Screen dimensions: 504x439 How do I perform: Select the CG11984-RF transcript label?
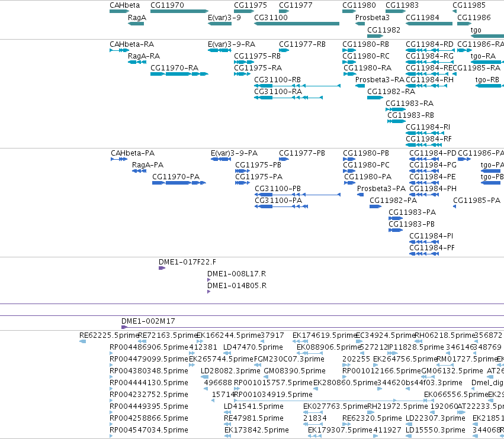coord(428,138)
